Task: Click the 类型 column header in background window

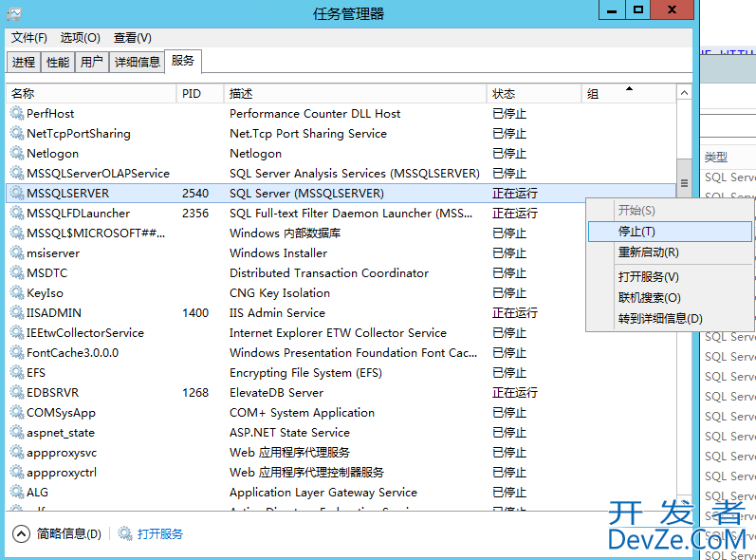Action: click(x=716, y=157)
